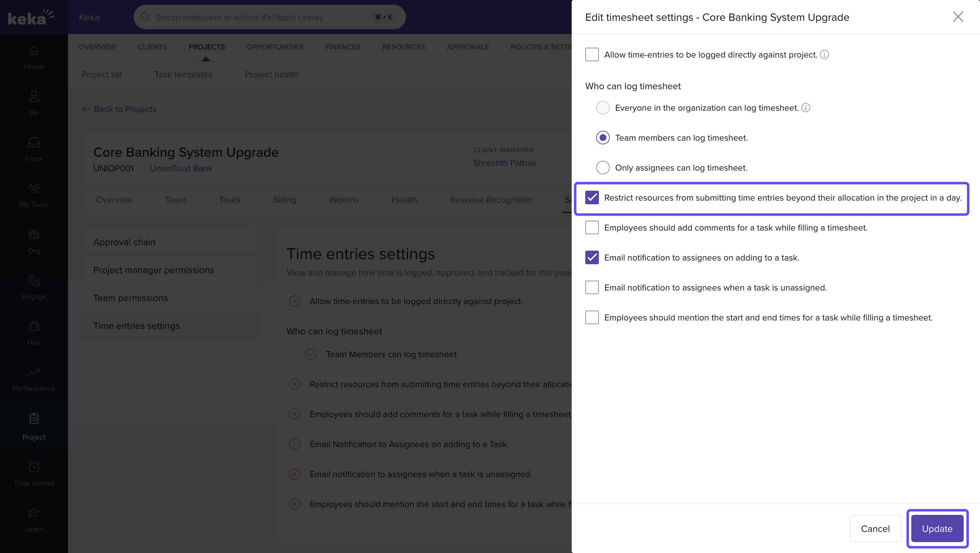This screenshot has width=980, height=553.
Task: Uncheck 'Restrict resources from submitting time entries' checkbox
Action: coord(592,198)
